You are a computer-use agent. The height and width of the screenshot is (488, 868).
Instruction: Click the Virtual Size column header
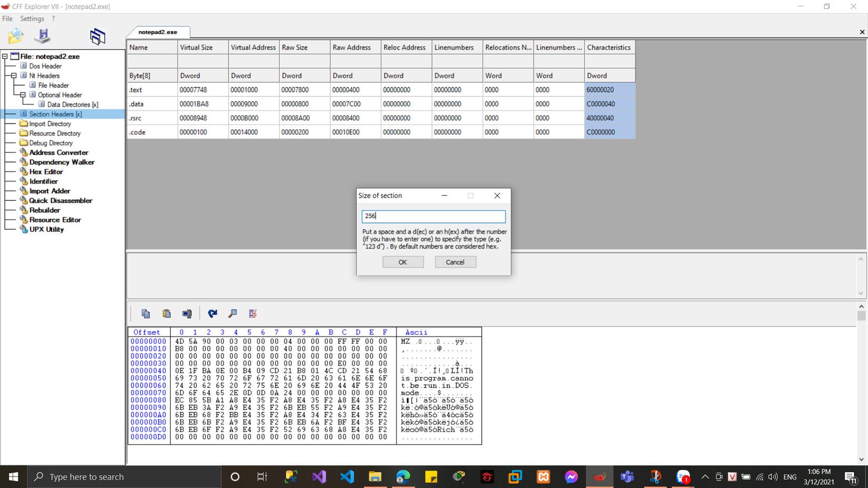click(x=203, y=47)
